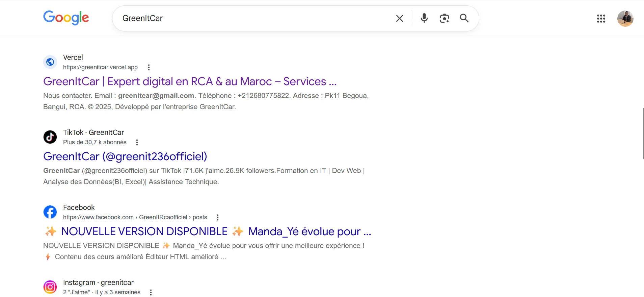Click the Facebook favicon
Screen dimensions: 644x297
pos(50,212)
